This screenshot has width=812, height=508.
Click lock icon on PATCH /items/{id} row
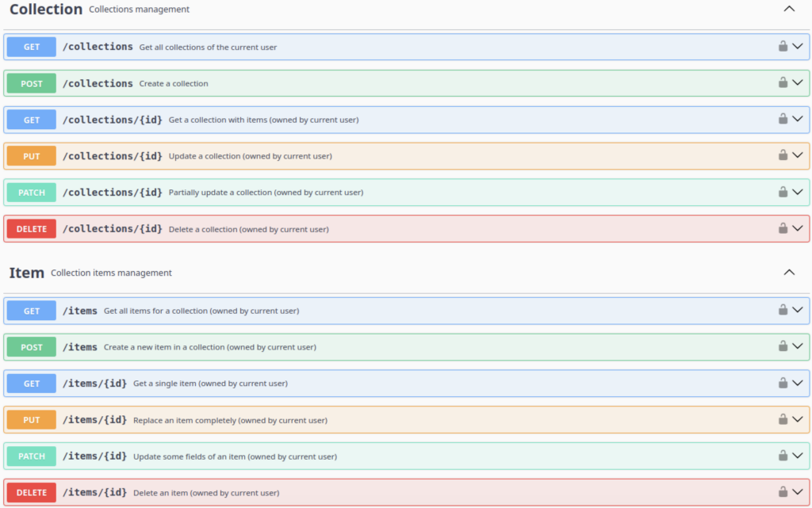783,456
